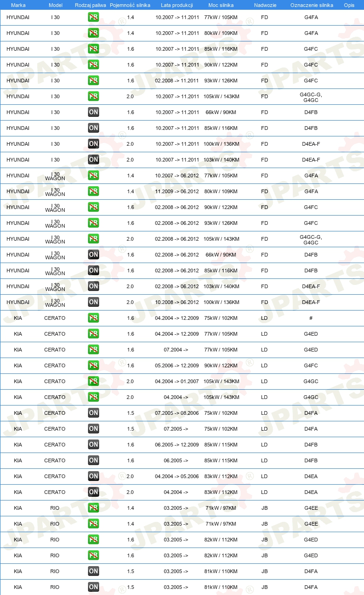364x595 pixels.
Task: Click the Opis column header
Action: point(349,5)
